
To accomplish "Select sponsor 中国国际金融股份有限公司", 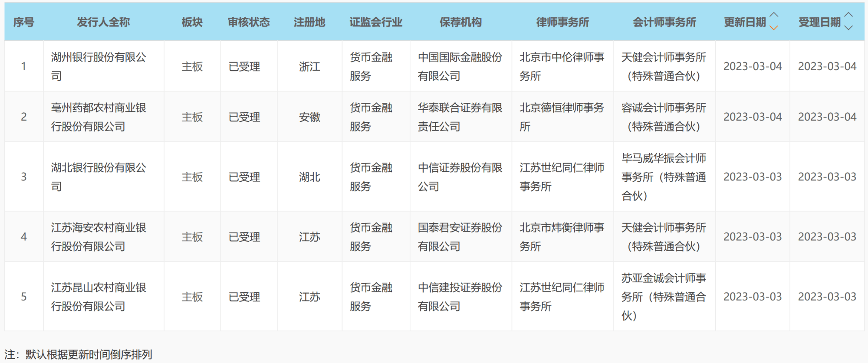I will tap(460, 66).
